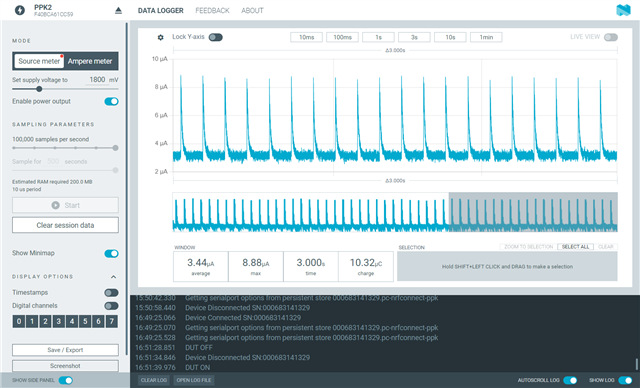Disable Enable power output switch

point(111,102)
